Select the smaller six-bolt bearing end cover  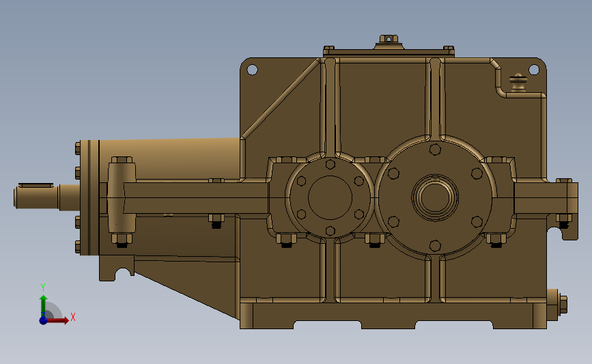point(330,197)
